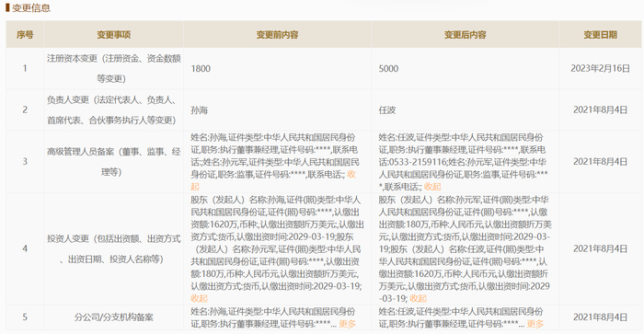Select the row 5 date 2021年8月4日
Screen dimensions: 644x334
coord(600,317)
